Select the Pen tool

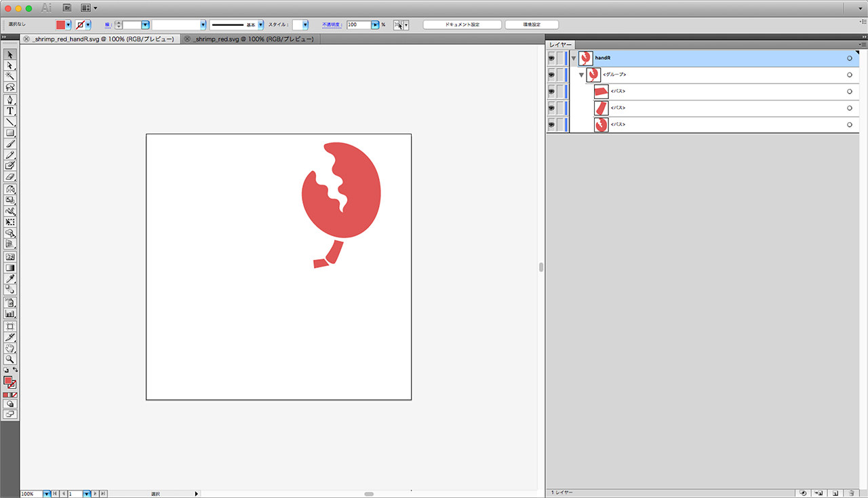(10, 100)
